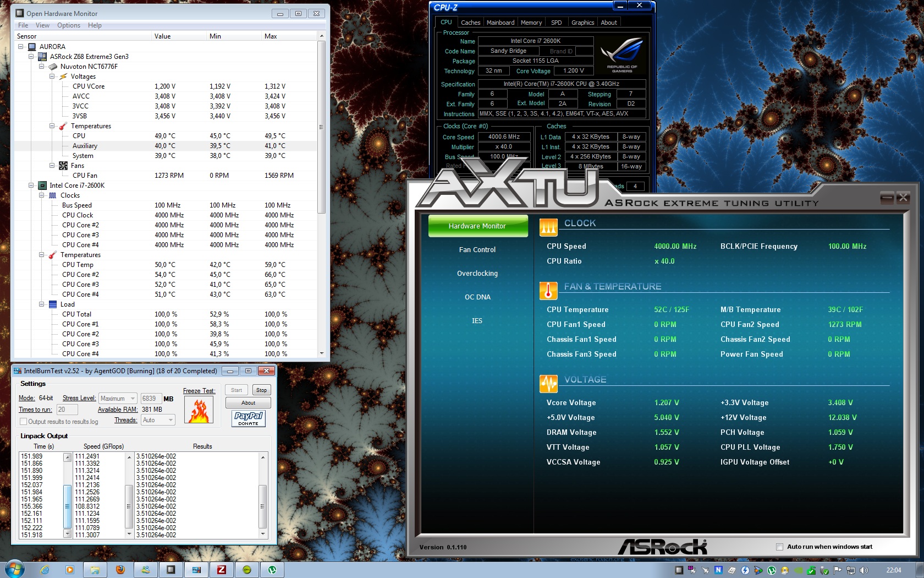Collapse the Fans group
The height and width of the screenshot is (578, 924).
click(x=52, y=166)
